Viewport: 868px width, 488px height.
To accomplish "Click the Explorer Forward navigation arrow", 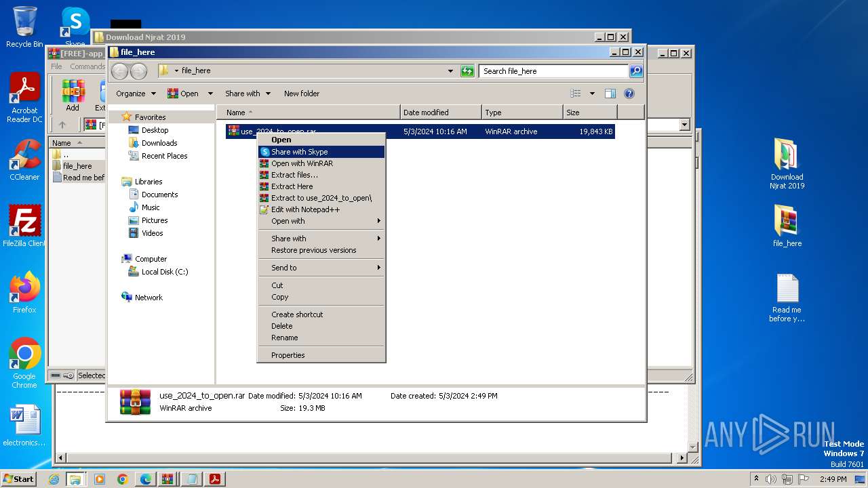I will [138, 70].
